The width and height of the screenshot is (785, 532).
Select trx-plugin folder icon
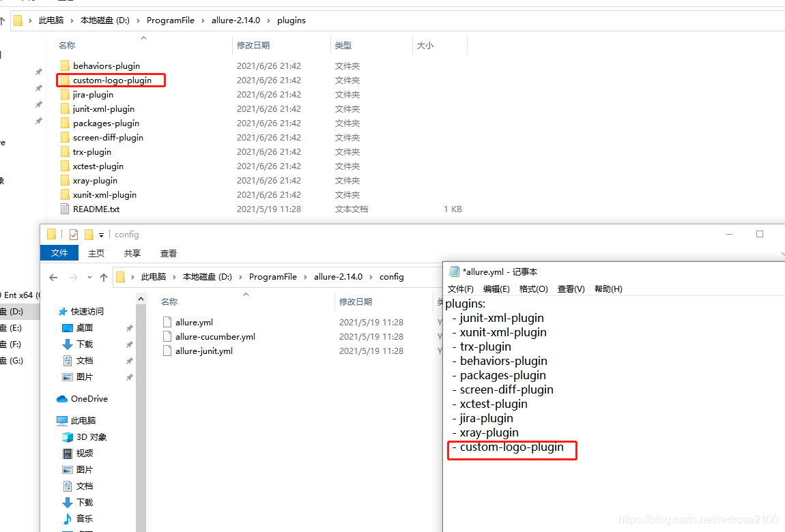(x=65, y=152)
